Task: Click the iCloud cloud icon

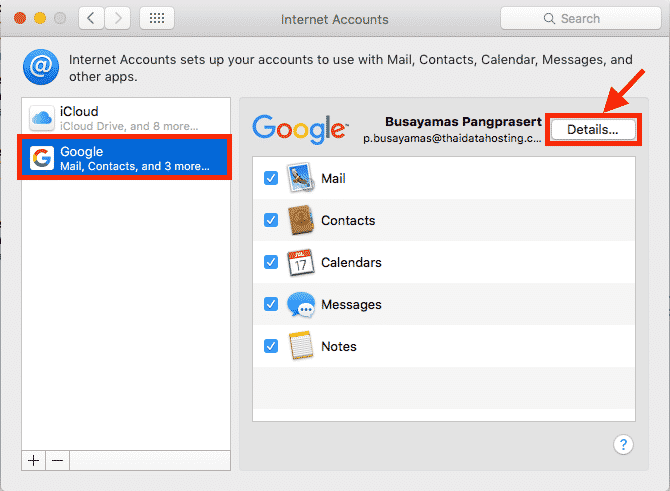Action: click(42, 118)
